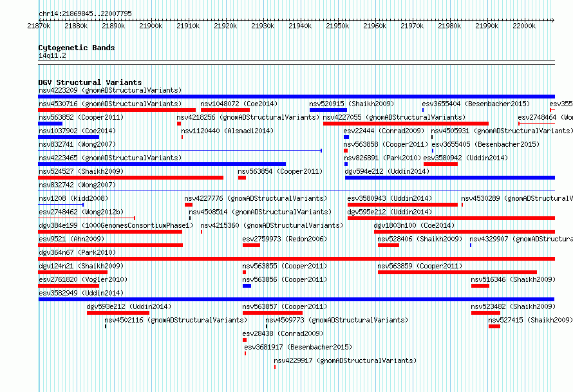Click nsv528406 (Shaikh2009) label
Screen dimensions: 573x392
420,239
